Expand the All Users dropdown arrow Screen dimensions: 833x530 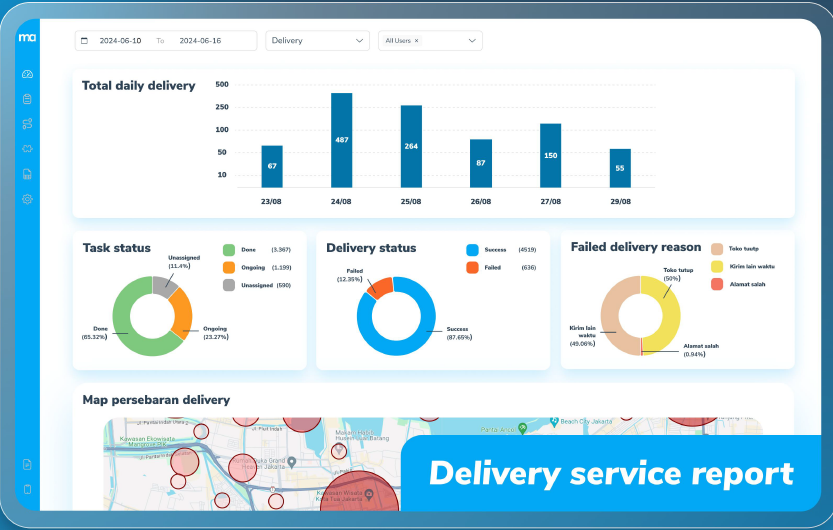click(472, 41)
